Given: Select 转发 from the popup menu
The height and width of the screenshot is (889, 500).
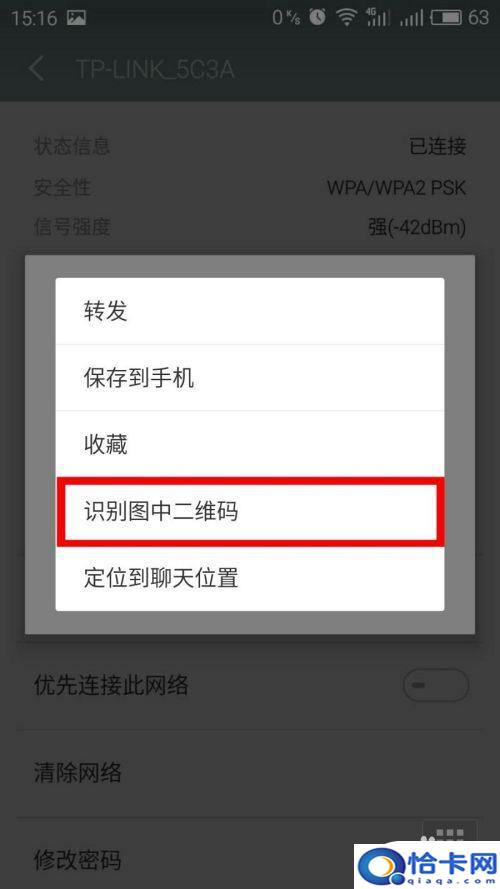Looking at the screenshot, I should click(x=250, y=311).
